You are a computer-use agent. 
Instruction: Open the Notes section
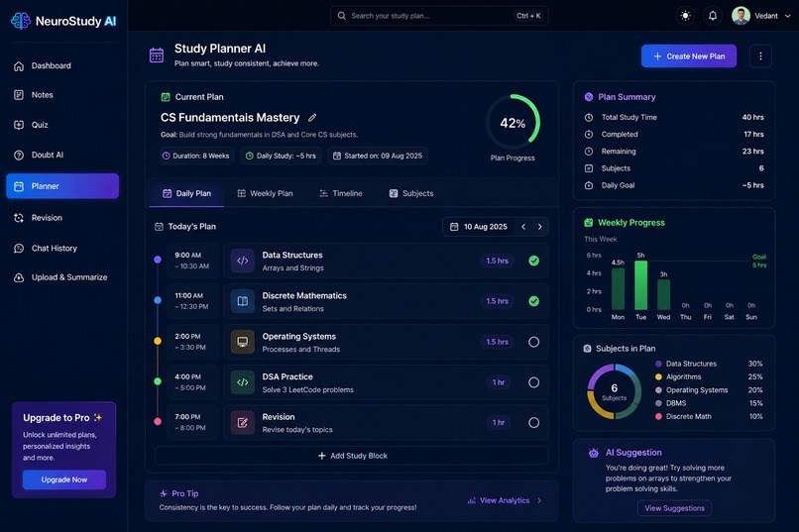pos(62,95)
